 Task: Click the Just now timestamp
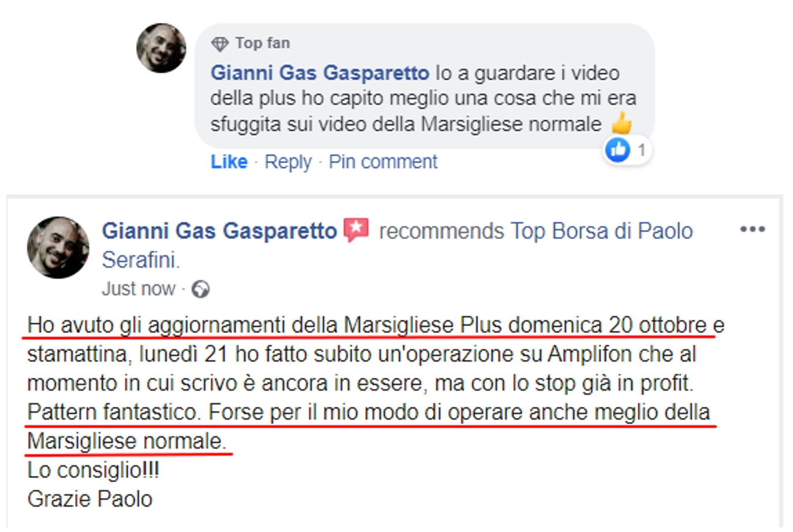(139, 289)
